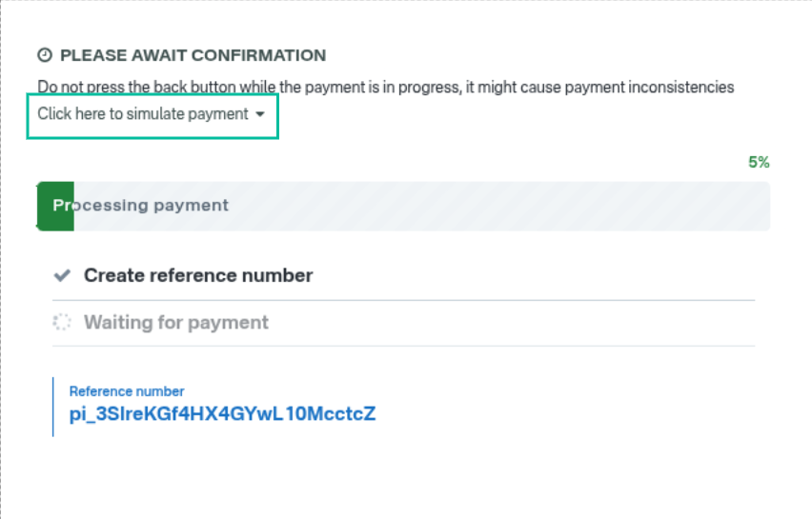
Task: Click the divider line below Create reference number
Action: coord(404,300)
